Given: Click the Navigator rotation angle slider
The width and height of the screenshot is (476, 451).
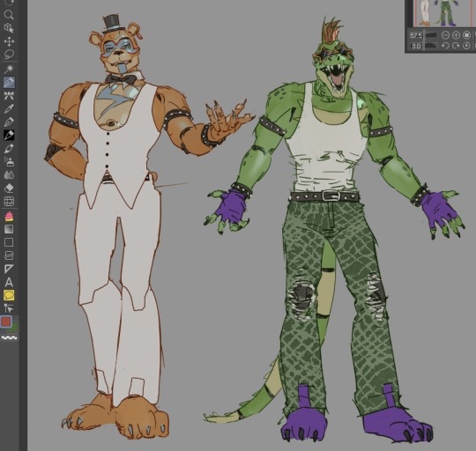Looking at the screenshot, I should click(431, 46).
